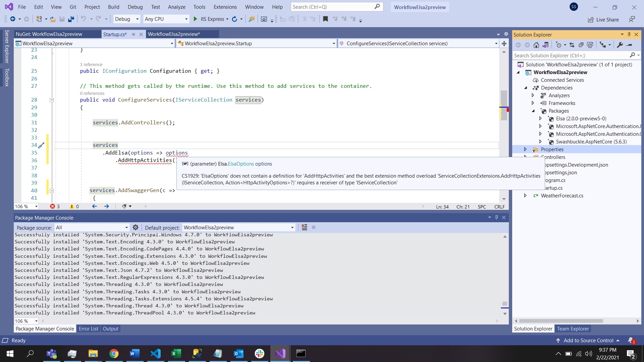Screen dimensions: 644x362
Task: Collapse All items in Solution Explorer
Action: coord(581,45)
